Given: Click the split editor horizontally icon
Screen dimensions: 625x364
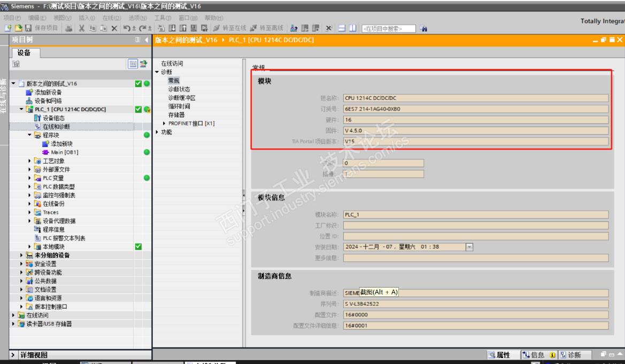Looking at the screenshot, I should (342, 28).
